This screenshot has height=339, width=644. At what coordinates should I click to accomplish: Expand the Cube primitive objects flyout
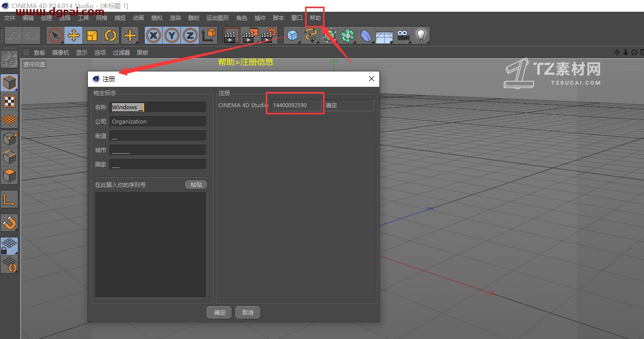click(292, 36)
